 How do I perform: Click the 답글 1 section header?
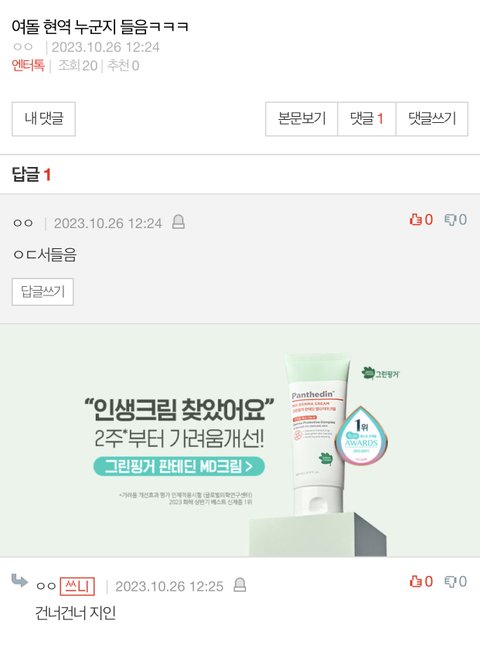[31, 174]
